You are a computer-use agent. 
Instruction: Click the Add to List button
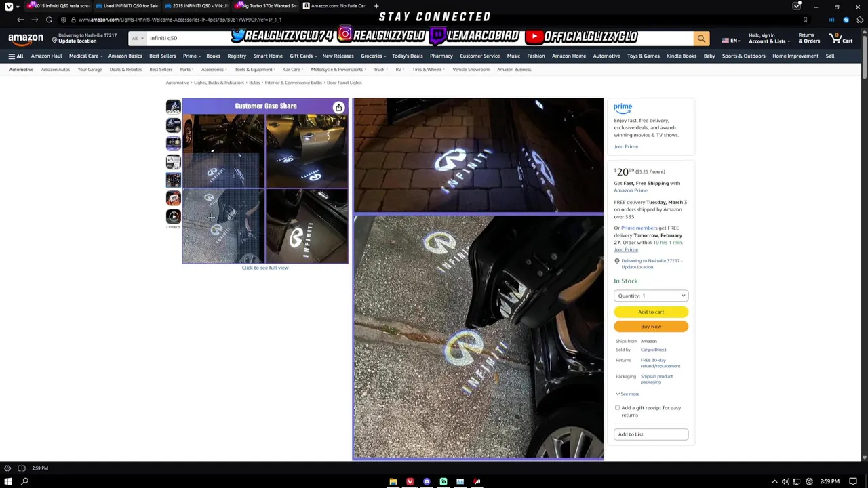point(651,434)
